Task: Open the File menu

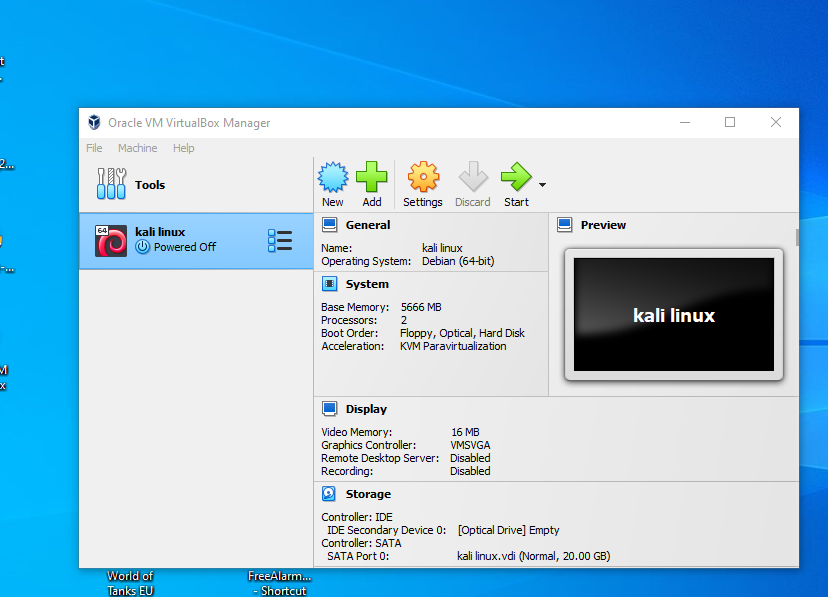Action: [94, 148]
